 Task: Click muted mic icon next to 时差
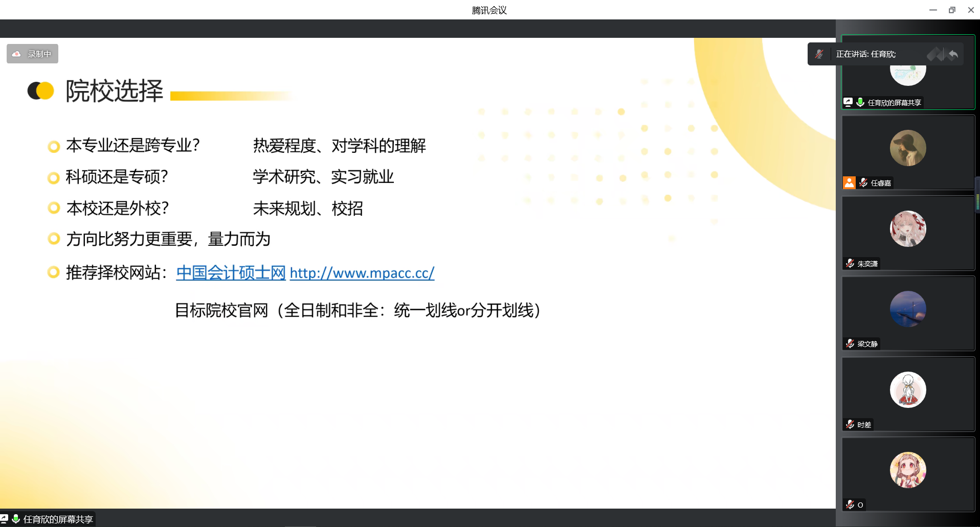click(x=850, y=424)
